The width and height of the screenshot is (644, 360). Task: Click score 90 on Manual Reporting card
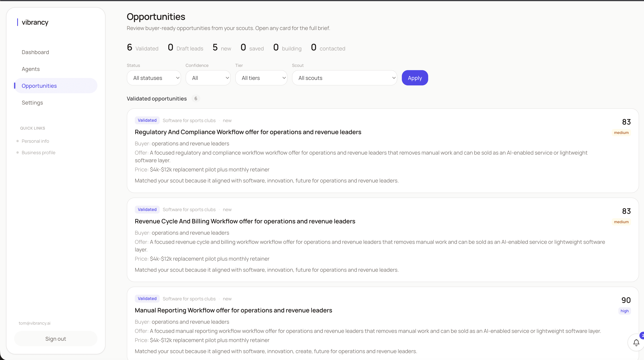(x=626, y=300)
